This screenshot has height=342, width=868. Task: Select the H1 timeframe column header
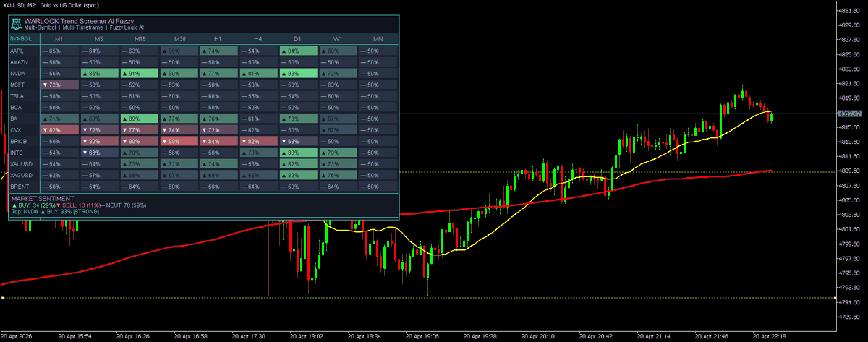coord(218,38)
